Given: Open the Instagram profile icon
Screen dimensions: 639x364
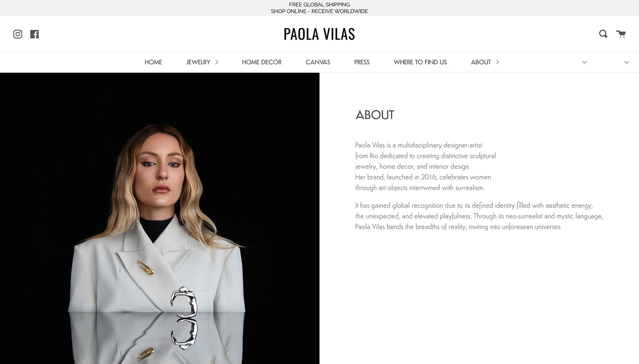Looking at the screenshot, I should point(18,34).
